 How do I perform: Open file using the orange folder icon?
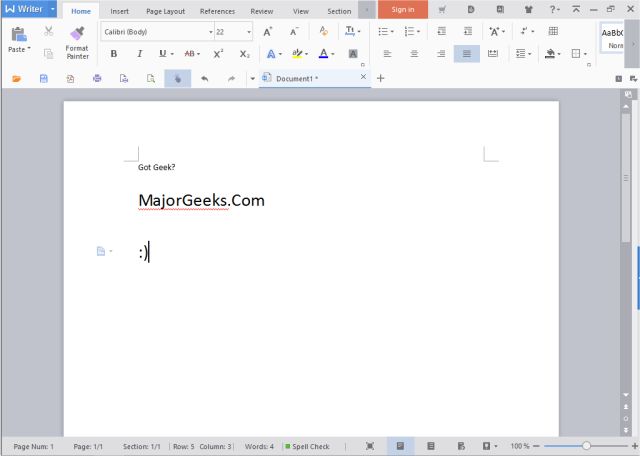[x=17, y=78]
